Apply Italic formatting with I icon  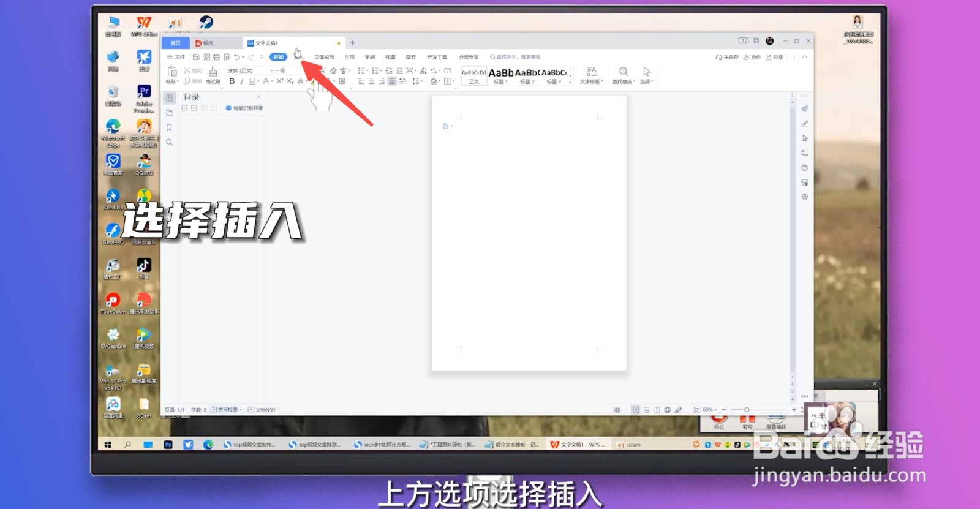click(242, 81)
